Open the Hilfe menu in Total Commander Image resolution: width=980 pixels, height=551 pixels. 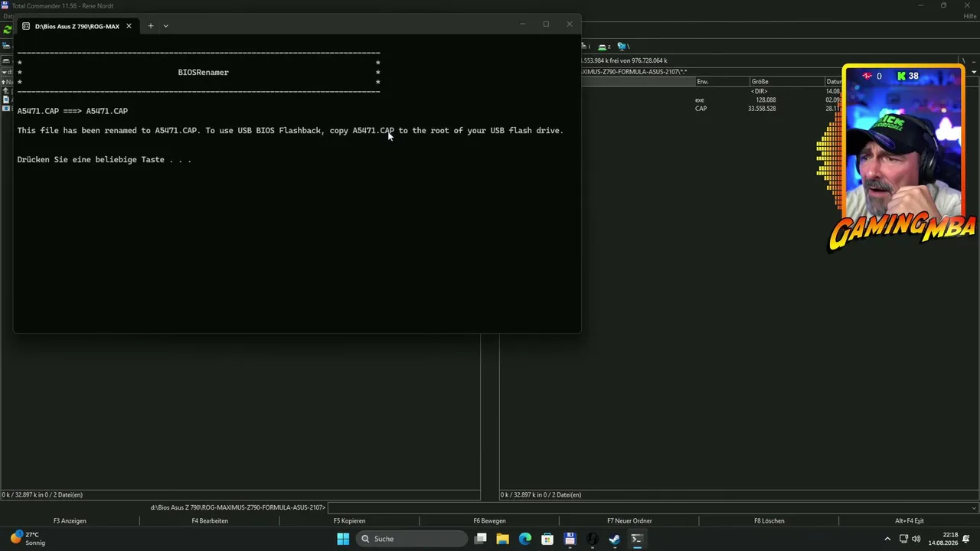pos(969,16)
